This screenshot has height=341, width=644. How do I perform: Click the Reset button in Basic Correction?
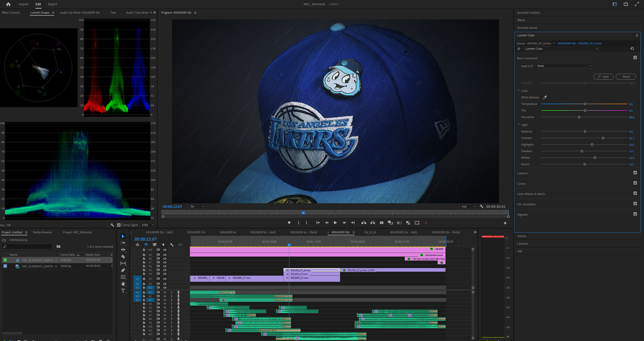click(x=626, y=77)
